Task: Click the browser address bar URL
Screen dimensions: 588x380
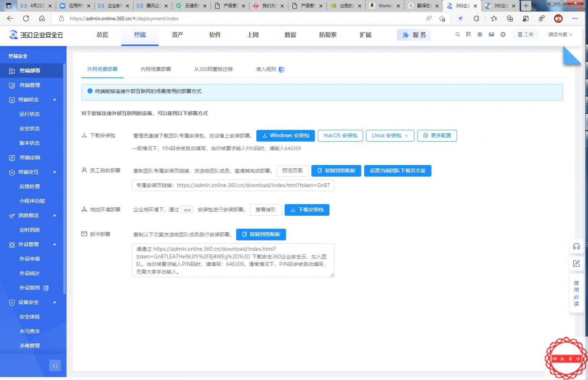Action: click(x=124, y=18)
